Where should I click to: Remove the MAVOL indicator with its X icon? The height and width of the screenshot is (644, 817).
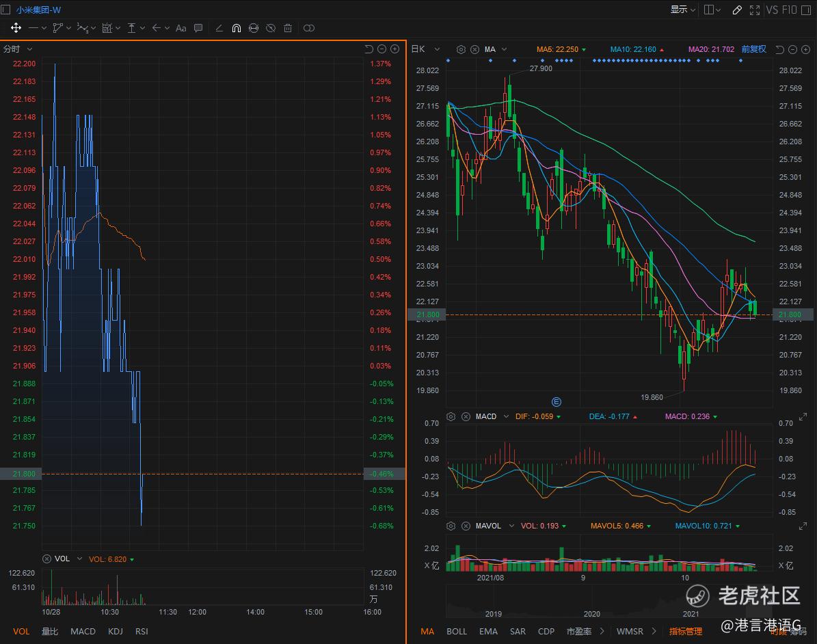pyautogui.click(x=466, y=526)
